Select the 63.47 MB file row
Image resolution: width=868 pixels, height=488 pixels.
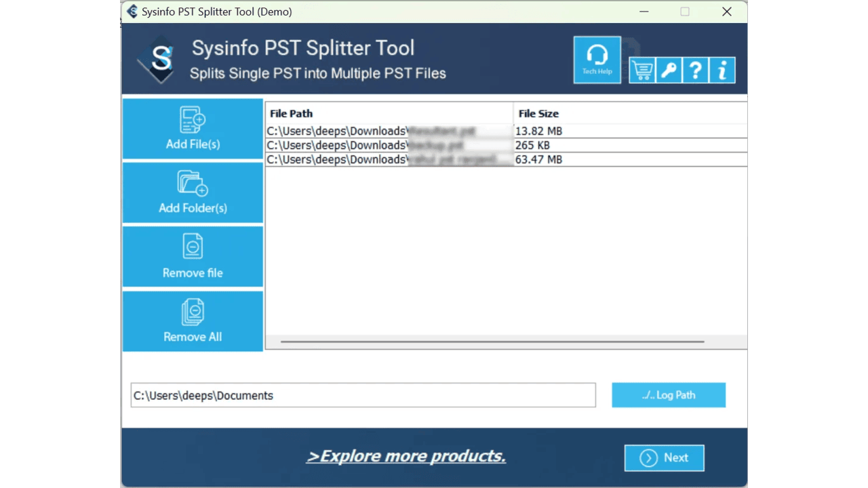tap(506, 159)
